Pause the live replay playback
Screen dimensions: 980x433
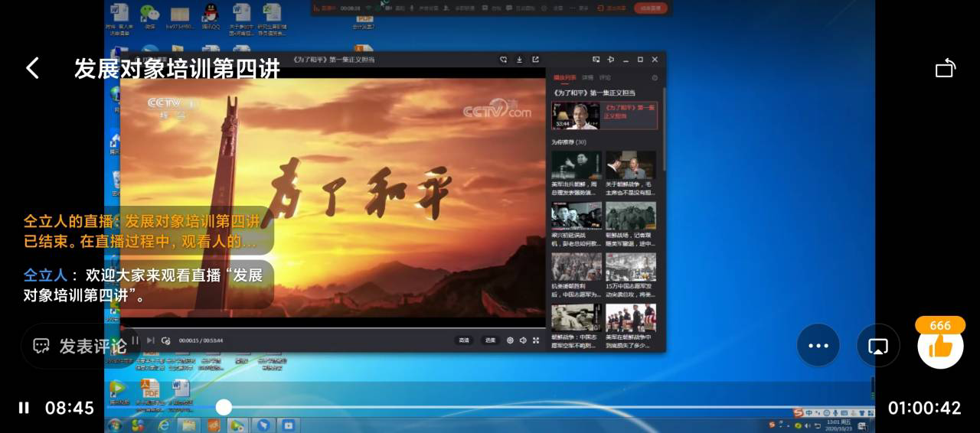pyautogui.click(x=24, y=408)
